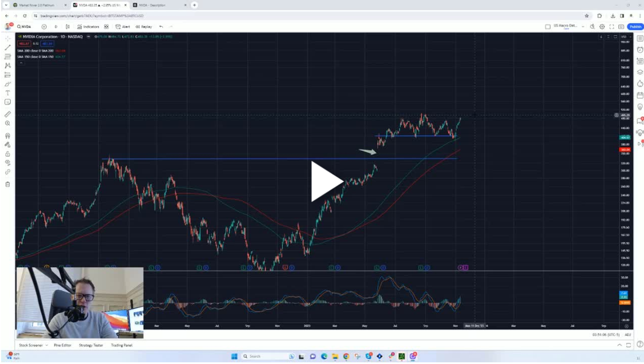Select the ruler measure tool
Viewport: 644px width, 364px height.
click(x=7, y=114)
